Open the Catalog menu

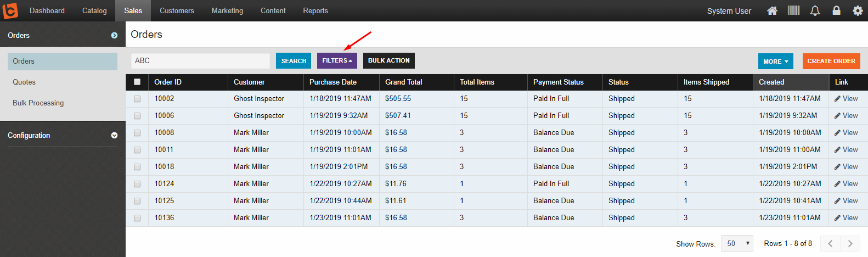click(94, 10)
